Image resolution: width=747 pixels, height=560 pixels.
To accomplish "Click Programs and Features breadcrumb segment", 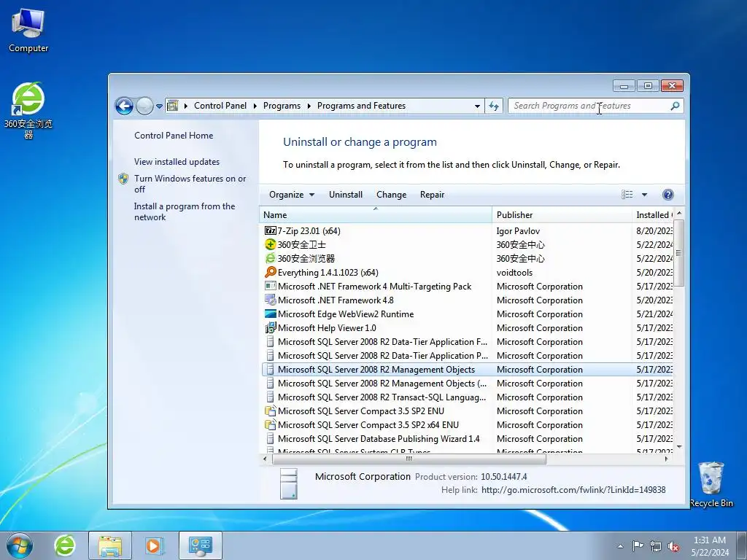I will tap(361, 106).
